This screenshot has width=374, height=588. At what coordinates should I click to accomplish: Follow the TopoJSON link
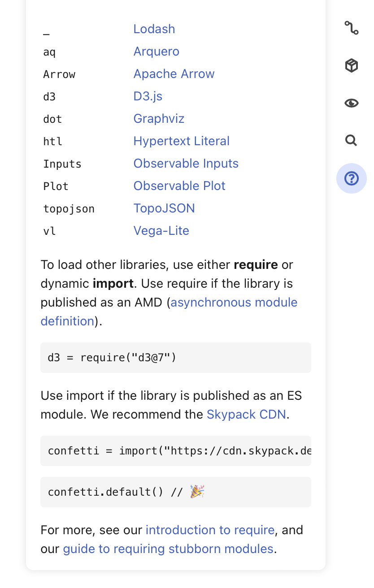click(x=164, y=208)
